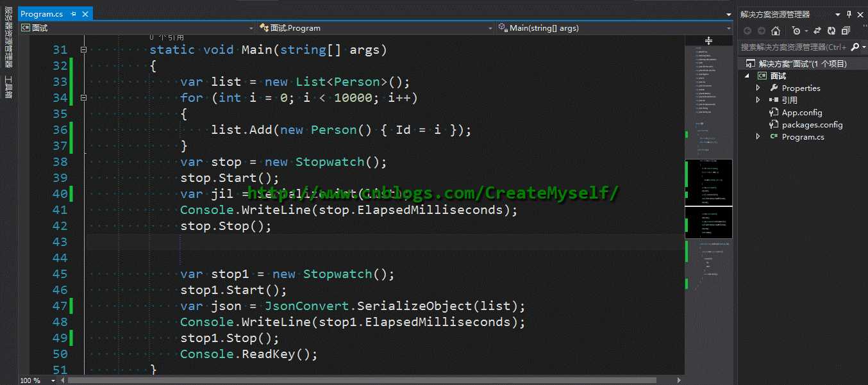Image resolution: width=868 pixels, height=385 pixels.
Task: Expand the Properties folder arrow
Action: 758,88
